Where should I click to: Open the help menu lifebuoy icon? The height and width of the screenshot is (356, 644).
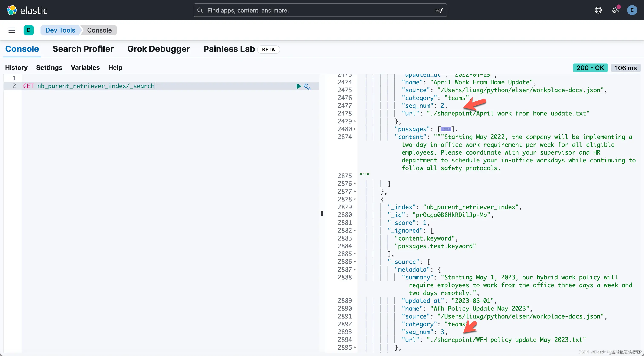coord(598,10)
